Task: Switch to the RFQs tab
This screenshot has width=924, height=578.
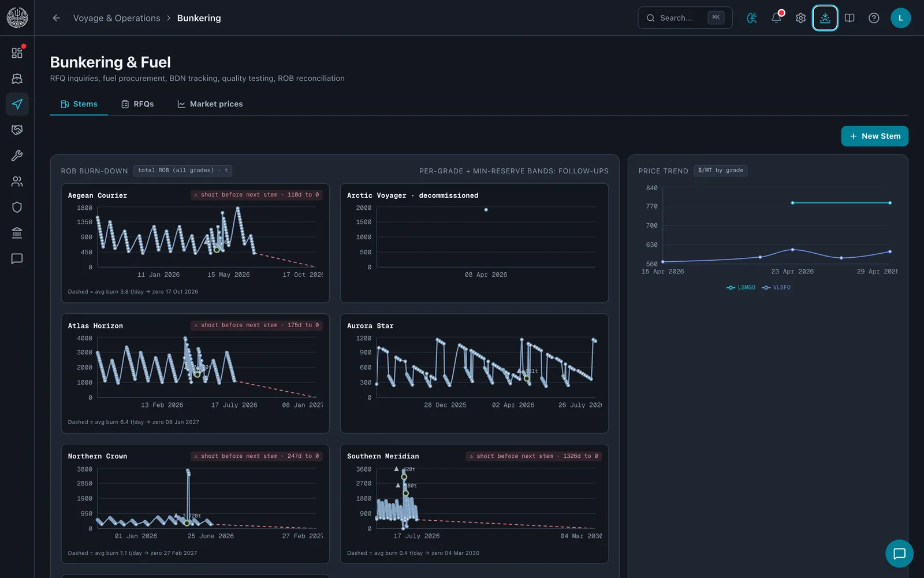Action: coord(137,104)
